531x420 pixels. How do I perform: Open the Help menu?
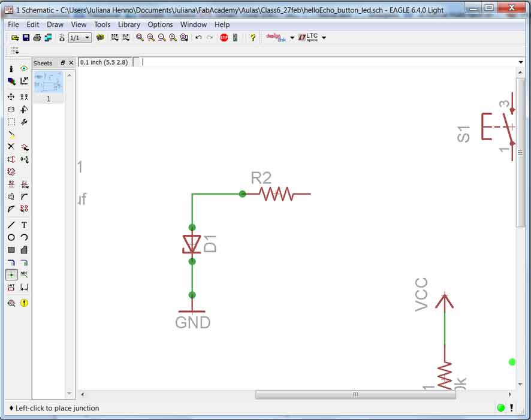(222, 25)
